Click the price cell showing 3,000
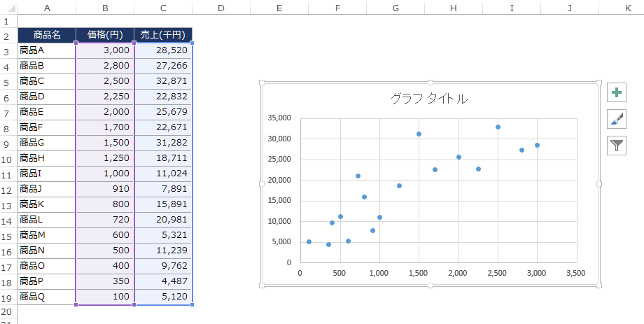Image resolution: width=644 pixels, height=324 pixels. pyautogui.click(x=104, y=50)
